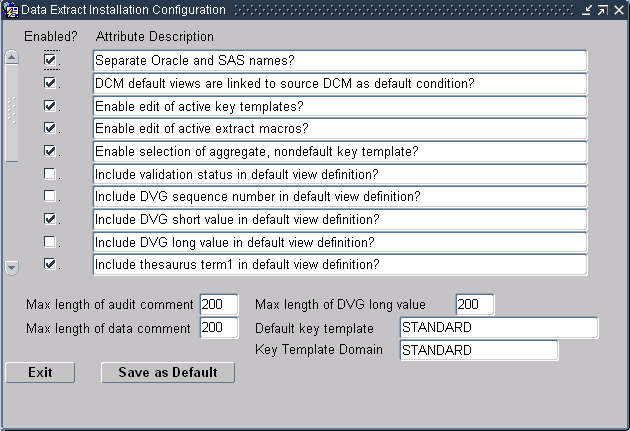Image resolution: width=630 pixels, height=431 pixels.
Task: Click the Oracle Forms window title icon
Action: click(11, 10)
